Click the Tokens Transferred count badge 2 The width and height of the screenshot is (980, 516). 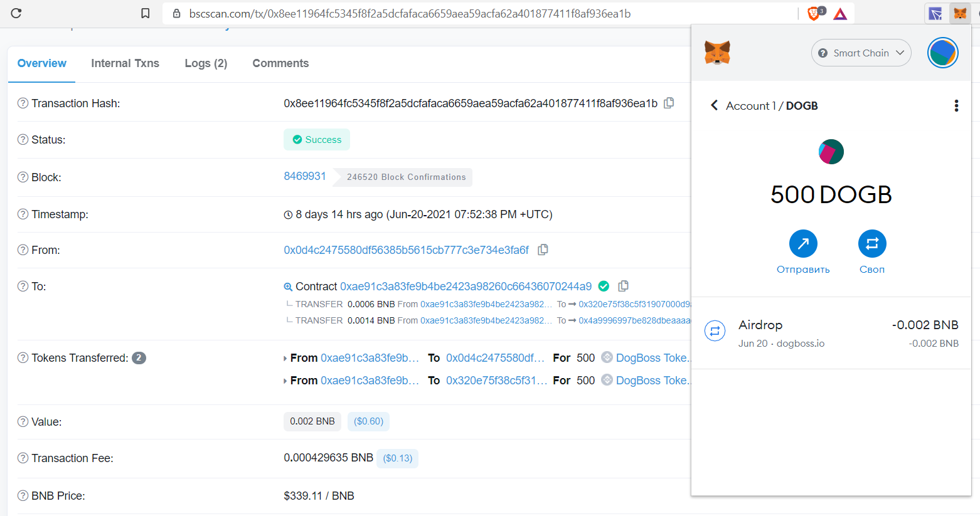(139, 358)
